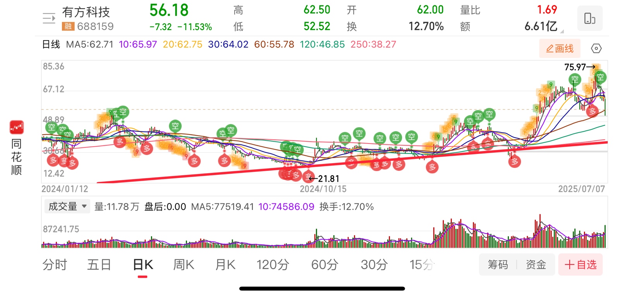Tap the volume 10:74586.09 label
The image size is (644, 297).
point(286,207)
